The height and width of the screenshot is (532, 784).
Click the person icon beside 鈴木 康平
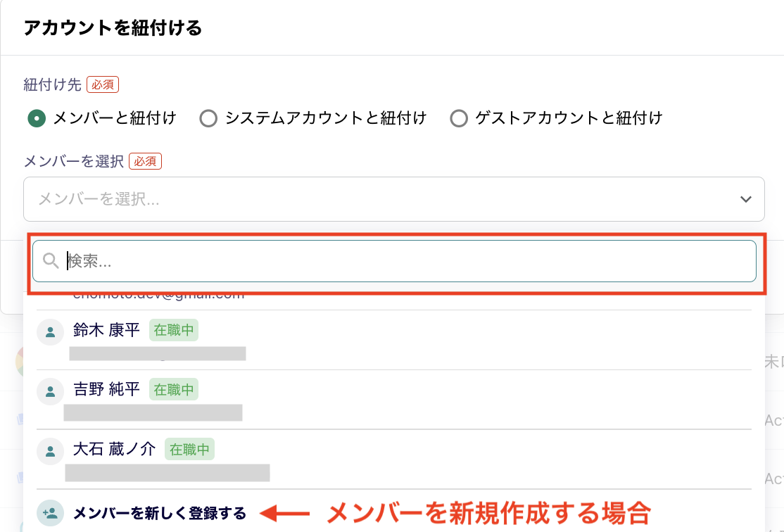[49, 331]
